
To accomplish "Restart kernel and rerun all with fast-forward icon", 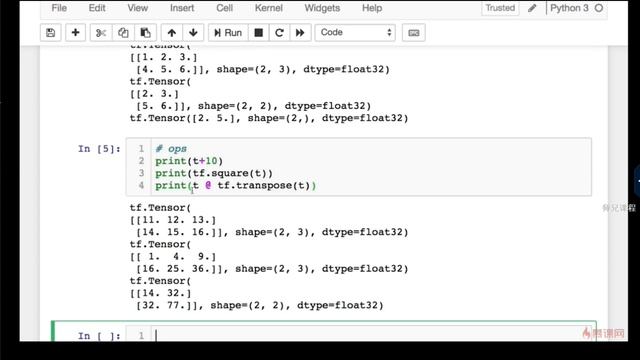I will pyautogui.click(x=300, y=33).
